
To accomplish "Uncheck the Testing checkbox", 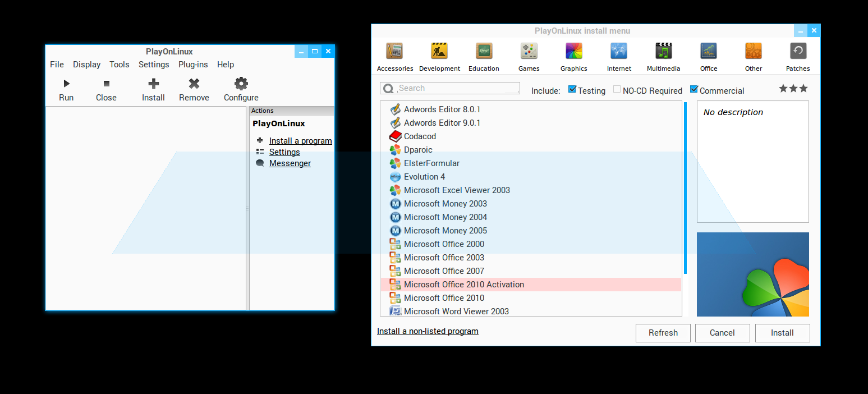I will click(572, 89).
